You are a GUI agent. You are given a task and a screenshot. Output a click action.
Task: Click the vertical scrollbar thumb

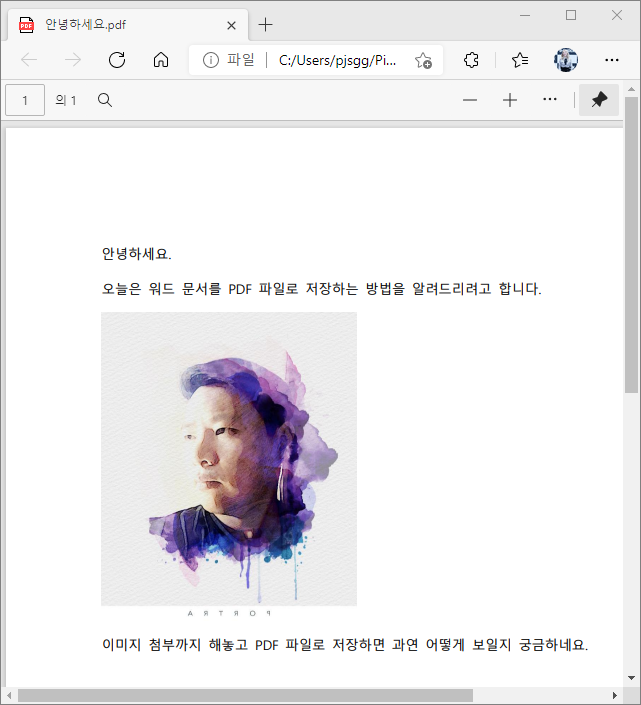[631, 245]
